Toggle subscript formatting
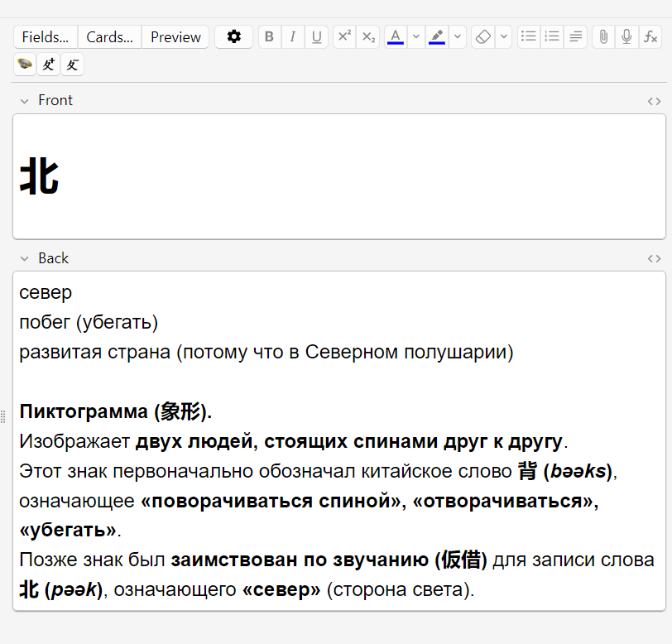This screenshot has height=644, width=672. (368, 37)
